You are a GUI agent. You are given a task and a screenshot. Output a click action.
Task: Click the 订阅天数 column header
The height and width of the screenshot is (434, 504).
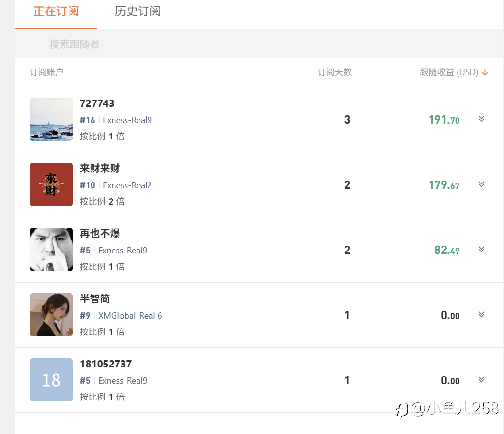coord(334,72)
